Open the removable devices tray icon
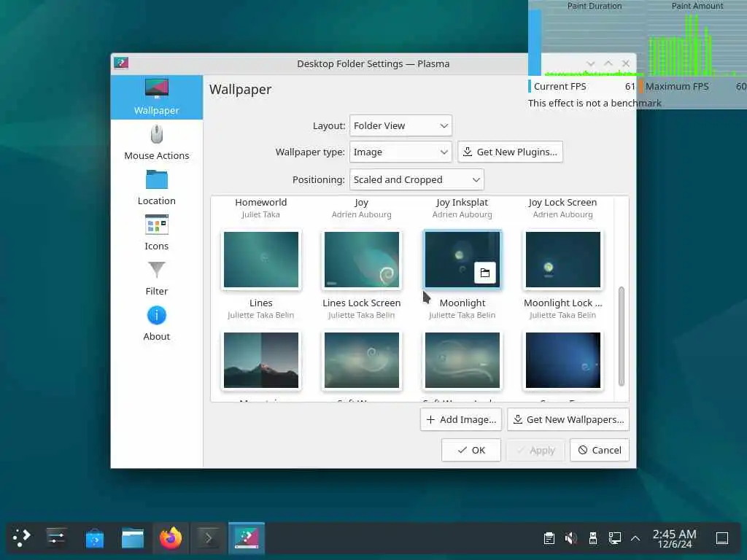The width and height of the screenshot is (747, 560). 592,538
